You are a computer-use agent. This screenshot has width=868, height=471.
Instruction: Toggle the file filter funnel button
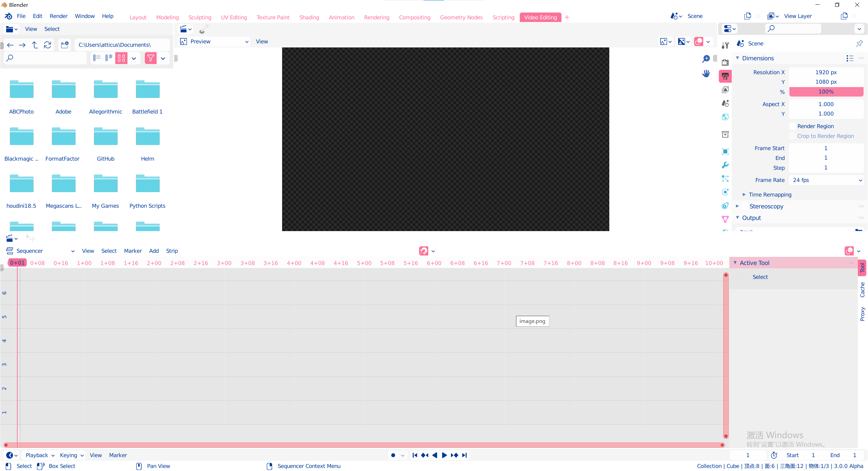coord(151,58)
